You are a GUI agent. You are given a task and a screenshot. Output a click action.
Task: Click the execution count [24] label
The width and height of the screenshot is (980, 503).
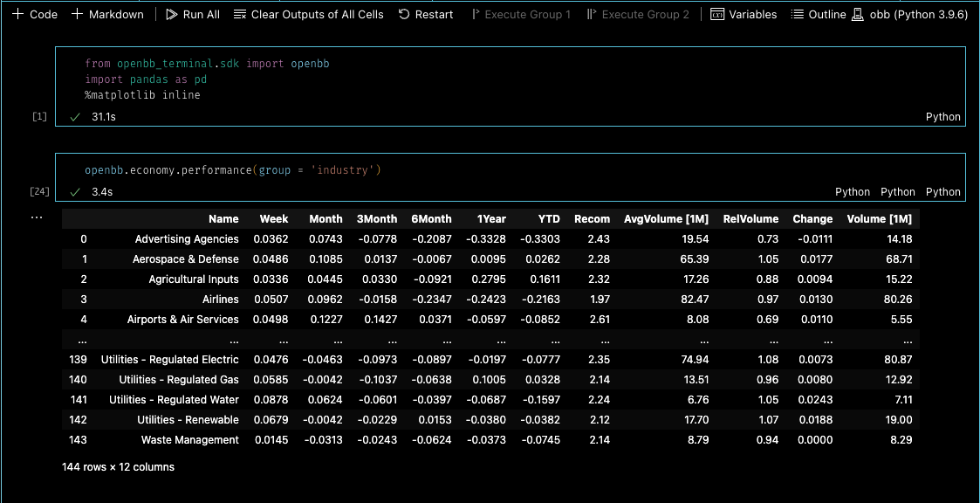coord(39,191)
